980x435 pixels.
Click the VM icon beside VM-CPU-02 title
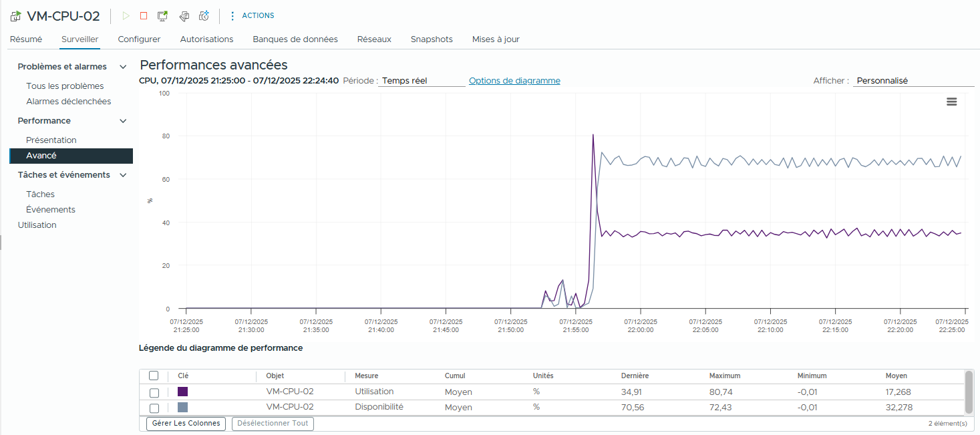point(15,16)
